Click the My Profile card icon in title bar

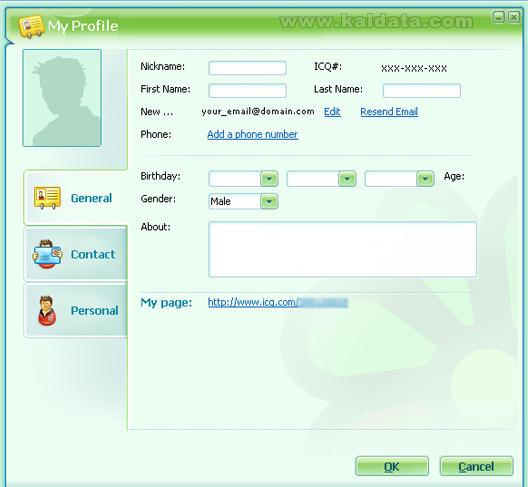31,26
